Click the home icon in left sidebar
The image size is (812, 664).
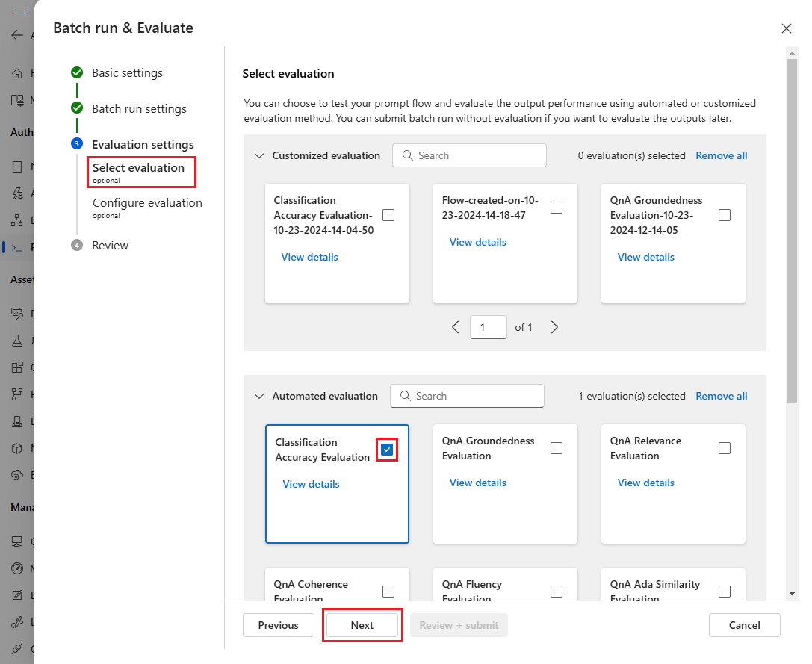17,73
